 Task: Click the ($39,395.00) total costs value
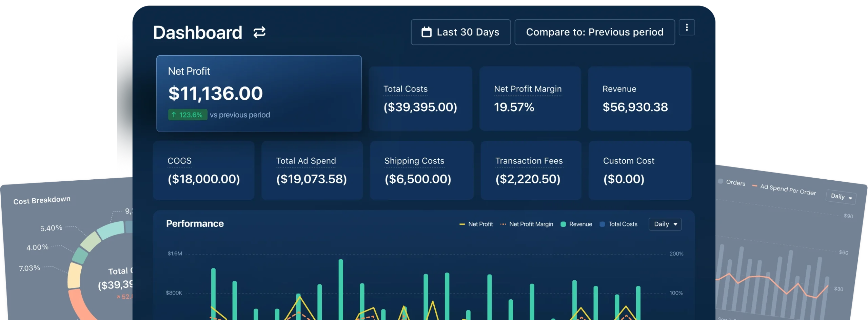click(420, 107)
